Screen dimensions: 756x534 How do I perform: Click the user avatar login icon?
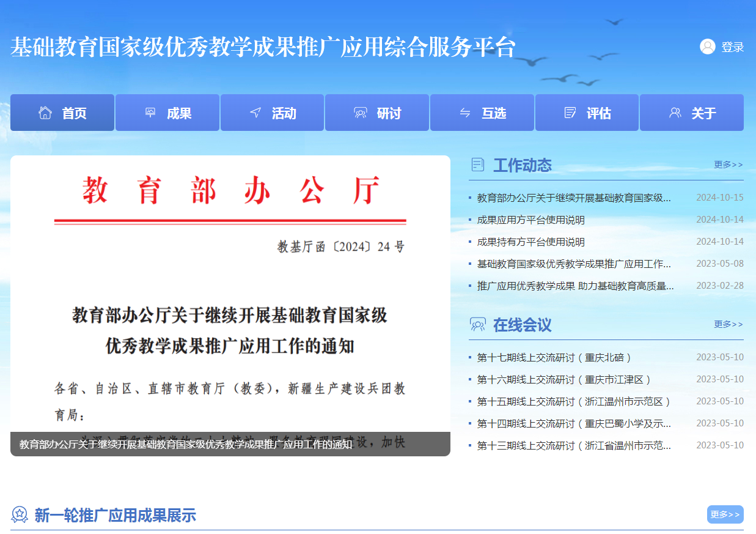pyautogui.click(x=707, y=47)
